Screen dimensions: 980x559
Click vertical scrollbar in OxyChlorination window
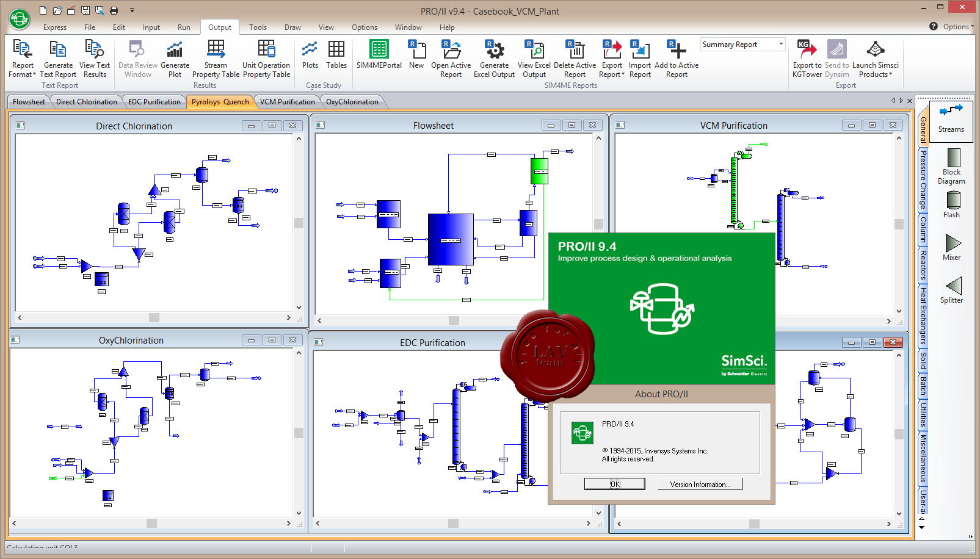299,433
